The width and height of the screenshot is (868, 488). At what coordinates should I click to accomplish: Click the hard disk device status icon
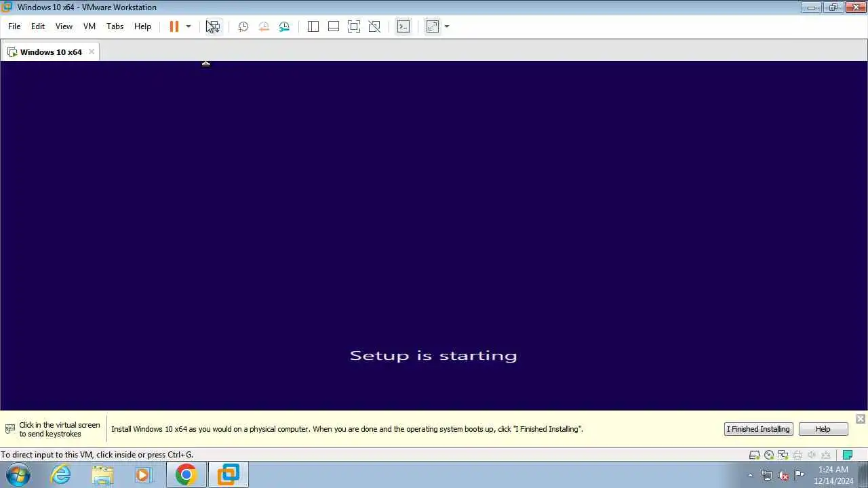754,455
